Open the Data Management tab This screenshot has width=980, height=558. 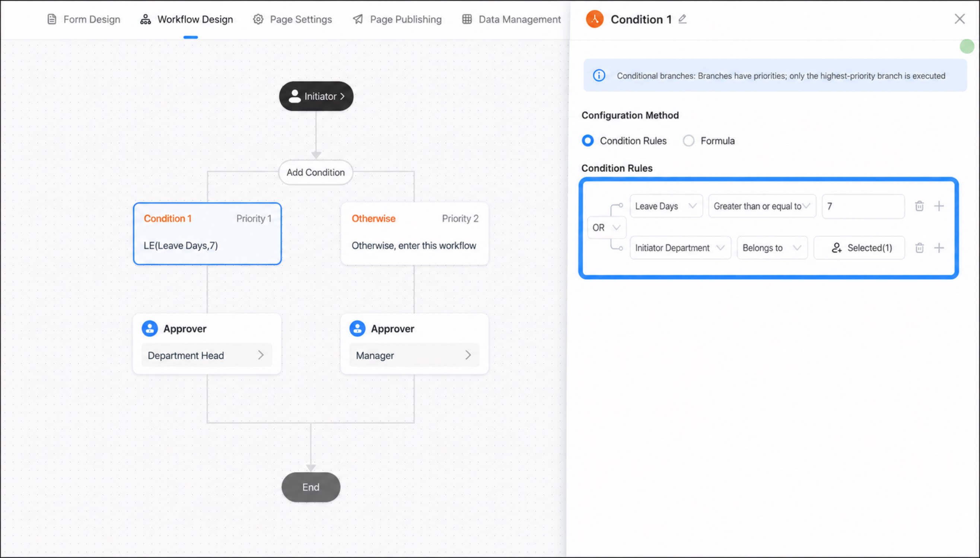coord(511,19)
